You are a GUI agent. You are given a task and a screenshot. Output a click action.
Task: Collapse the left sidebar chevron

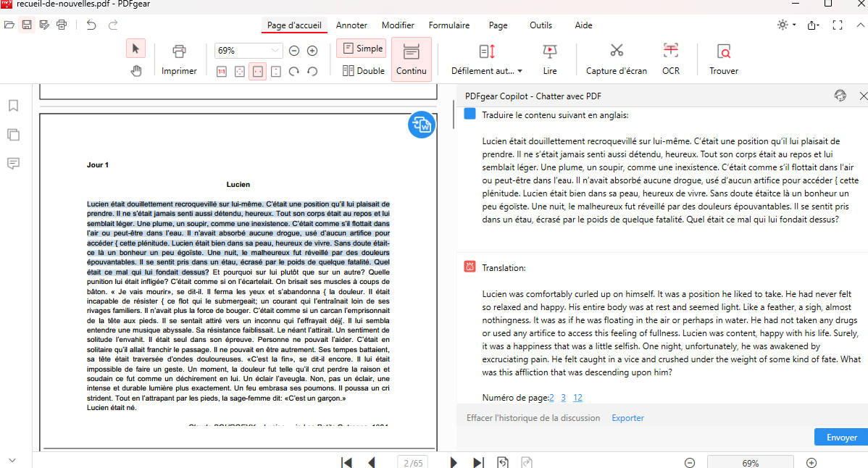(12, 459)
